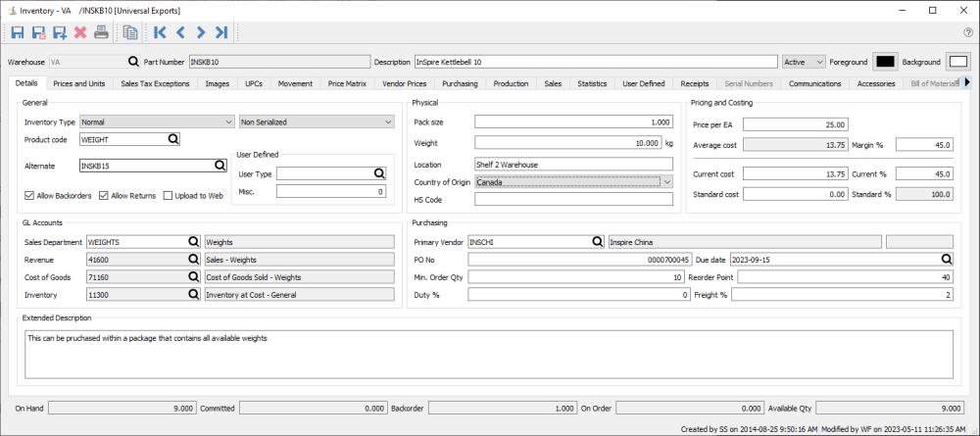
Task: Open the Product code lookup magnifier
Action: (x=173, y=140)
